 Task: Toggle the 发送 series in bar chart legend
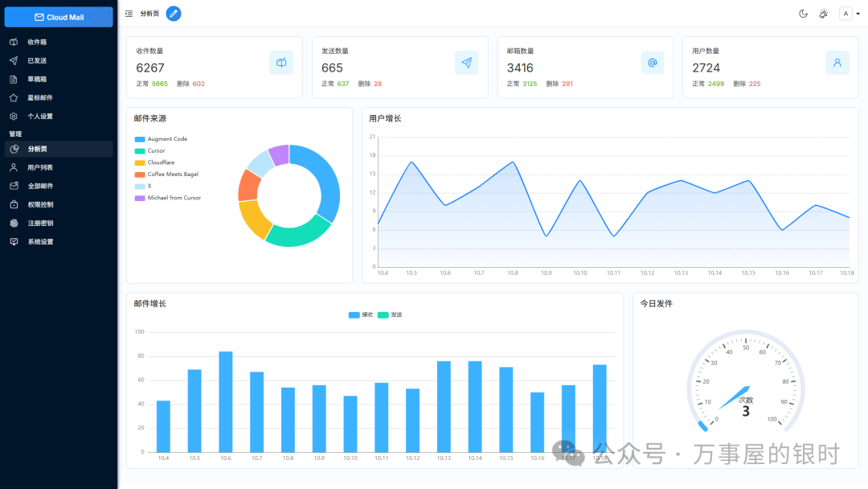click(390, 315)
